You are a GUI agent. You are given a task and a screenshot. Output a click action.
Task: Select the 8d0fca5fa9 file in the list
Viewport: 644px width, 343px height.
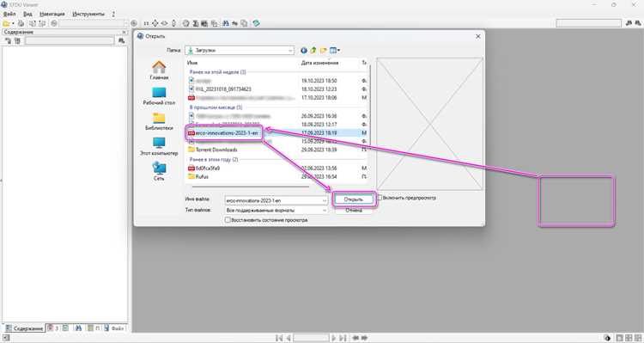click(x=204, y=168)
